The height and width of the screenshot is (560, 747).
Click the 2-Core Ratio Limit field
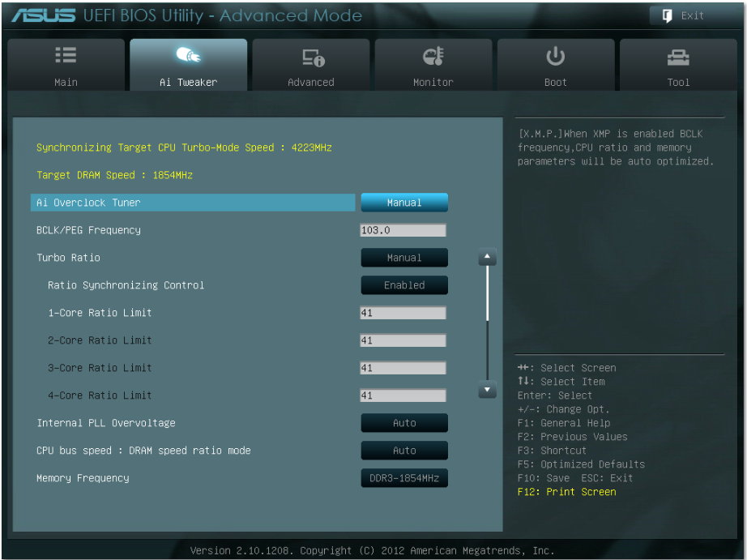pos(403,340)
